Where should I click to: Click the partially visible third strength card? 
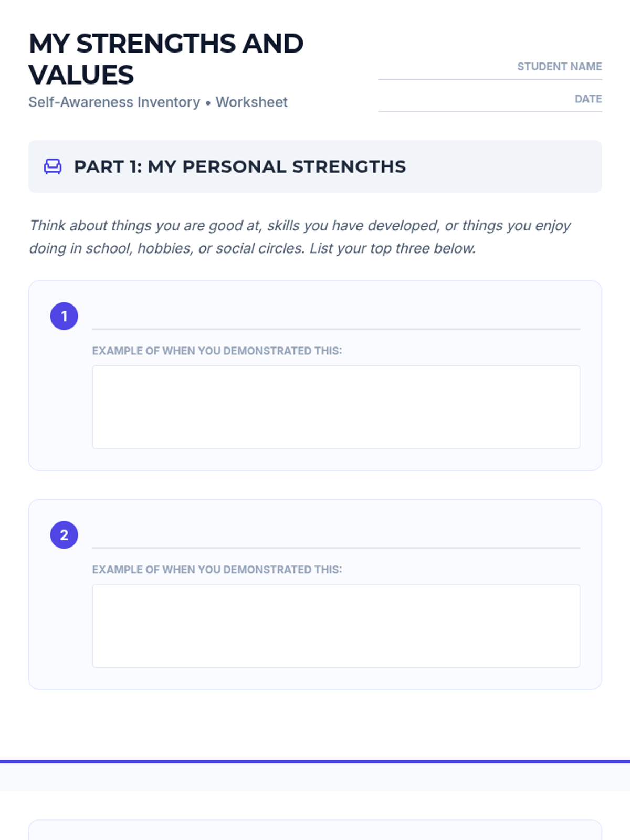click(x=315, y=830)
